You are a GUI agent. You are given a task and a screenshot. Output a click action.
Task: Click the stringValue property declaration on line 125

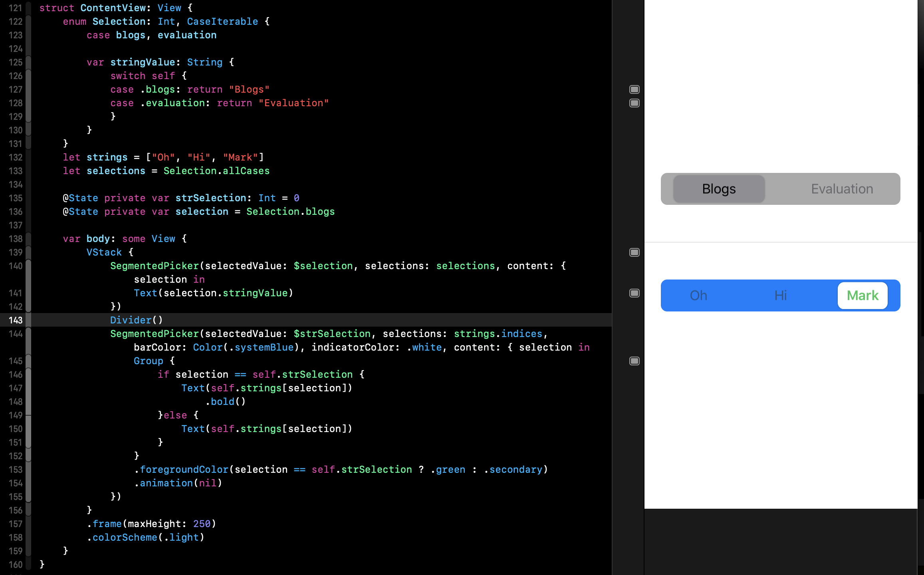143,62
